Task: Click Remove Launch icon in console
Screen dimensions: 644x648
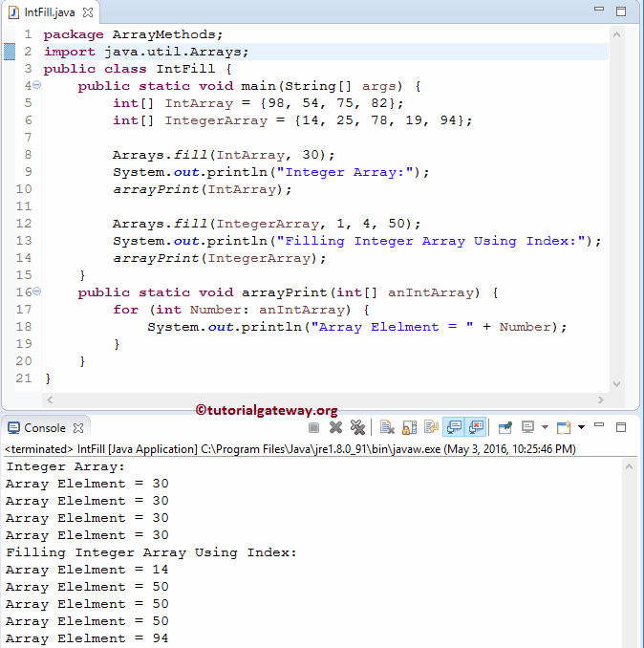Action: coord(335,427)
